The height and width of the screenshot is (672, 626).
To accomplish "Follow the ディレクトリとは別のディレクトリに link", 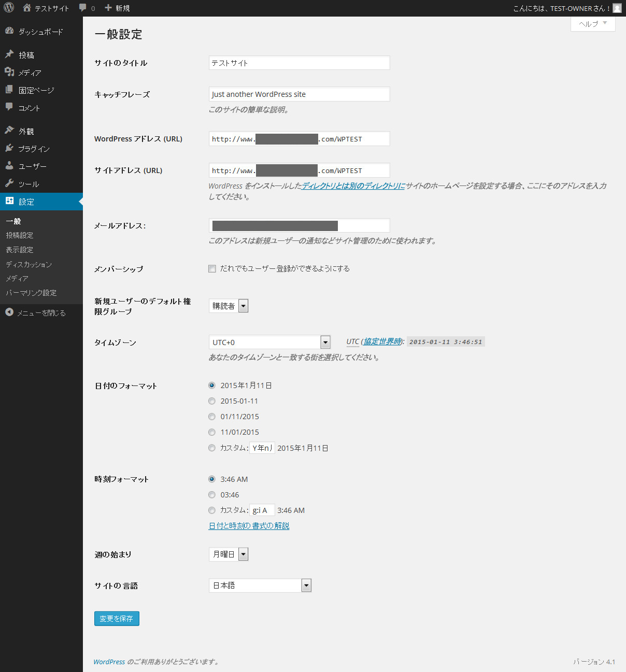I will point(353,185).
